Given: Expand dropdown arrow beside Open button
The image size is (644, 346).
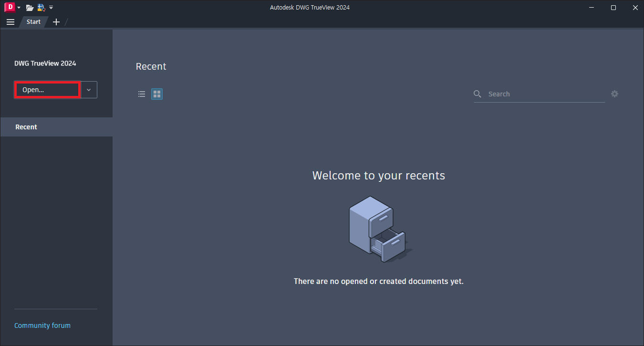Looking at the screenshot, I should [x=89, y=90].
